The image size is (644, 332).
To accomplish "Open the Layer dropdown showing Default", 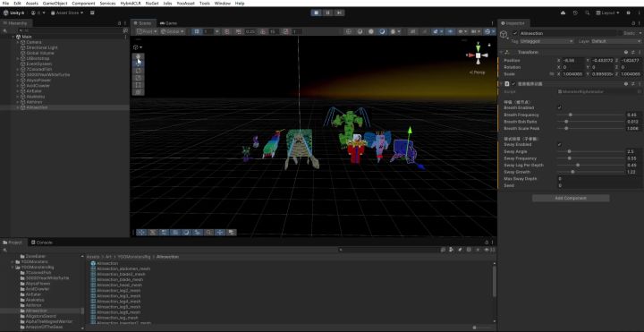I will (x=616, y=41).
